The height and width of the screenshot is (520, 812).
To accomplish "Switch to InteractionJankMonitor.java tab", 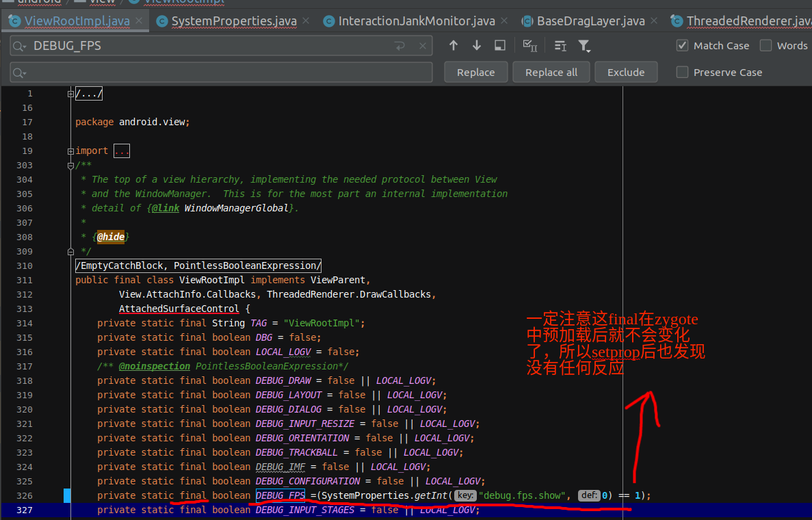I will [x=417, y=21].
